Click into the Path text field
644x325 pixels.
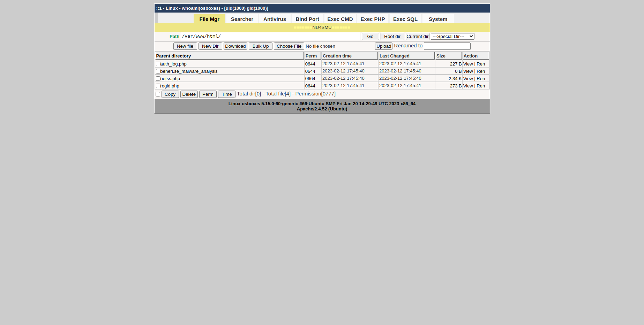click(x=270, y=37)
